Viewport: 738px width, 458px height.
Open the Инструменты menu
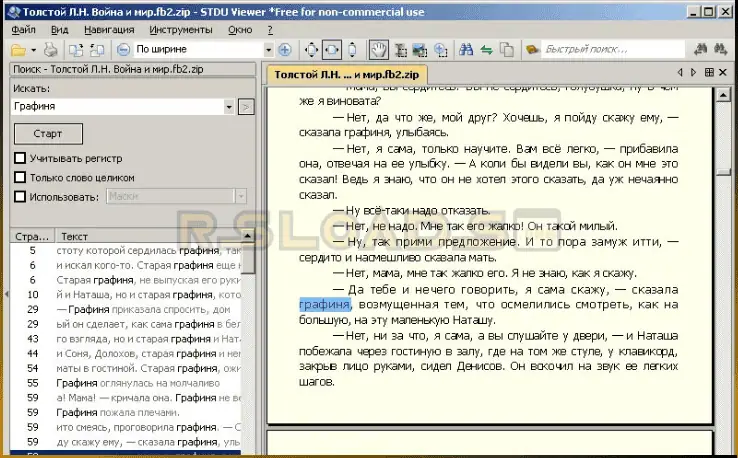pyautogui.click(x=181, y=30)
